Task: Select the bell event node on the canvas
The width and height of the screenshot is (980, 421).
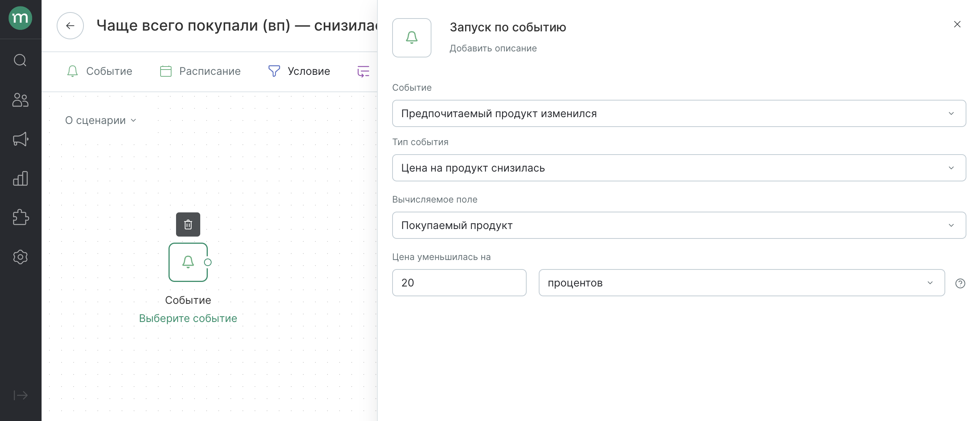Action: click(188, 262)
